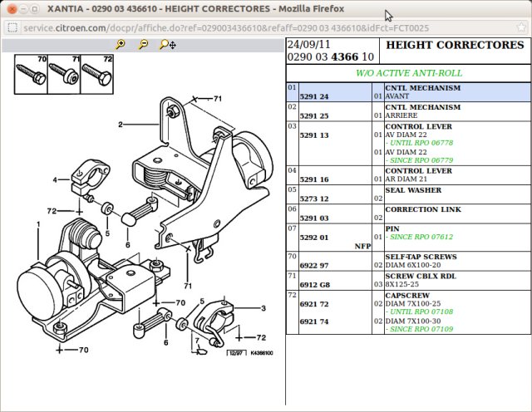Click part number 5291 13
Screen dimensions: 532x412
point(314,135)
